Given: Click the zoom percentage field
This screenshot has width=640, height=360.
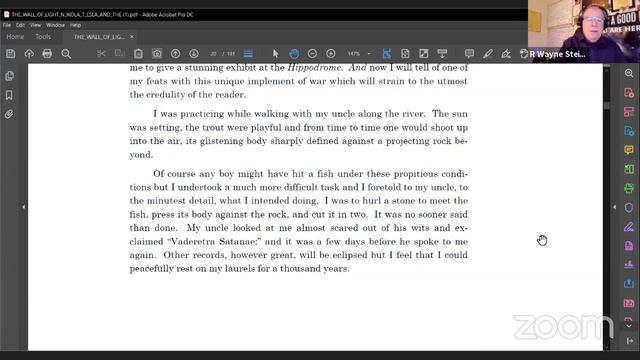Looking at the screenshot, I should tap(354, 53).
